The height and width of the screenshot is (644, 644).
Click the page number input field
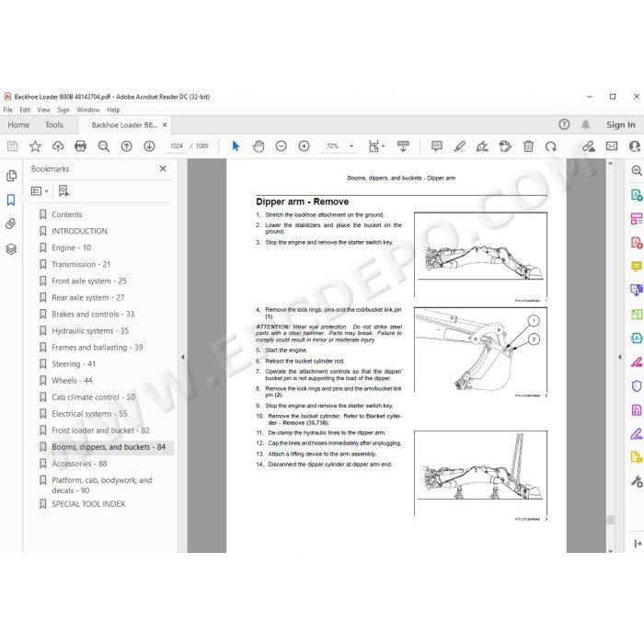pyautogui.click(x=177, y=146)
